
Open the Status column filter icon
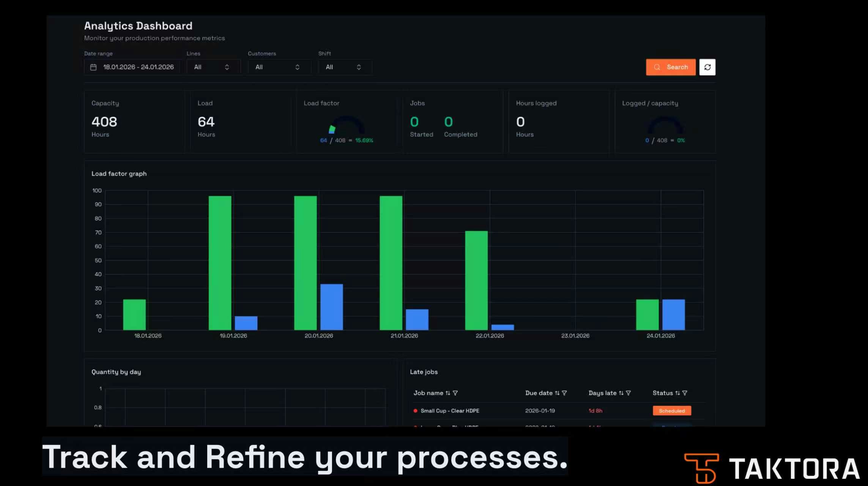pos(685,393)
